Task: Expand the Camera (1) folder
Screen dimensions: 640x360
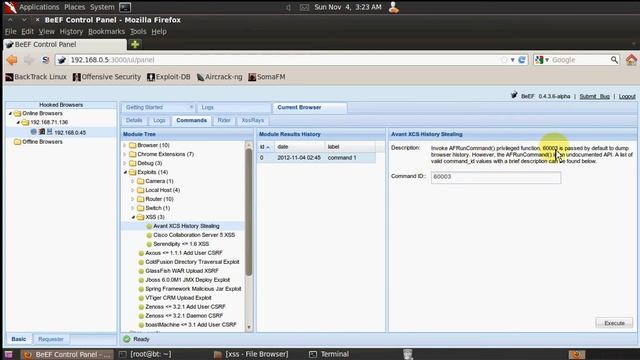Action: [133, 181]
